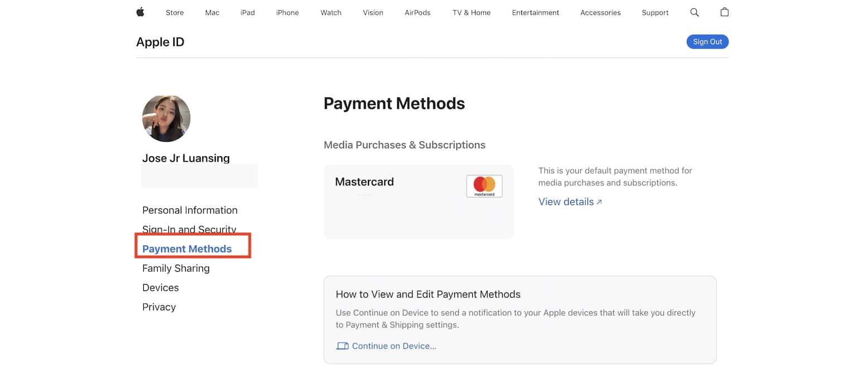868x390 pixels.
Task: Click the Apple logo icon
Action: [140, 12]
